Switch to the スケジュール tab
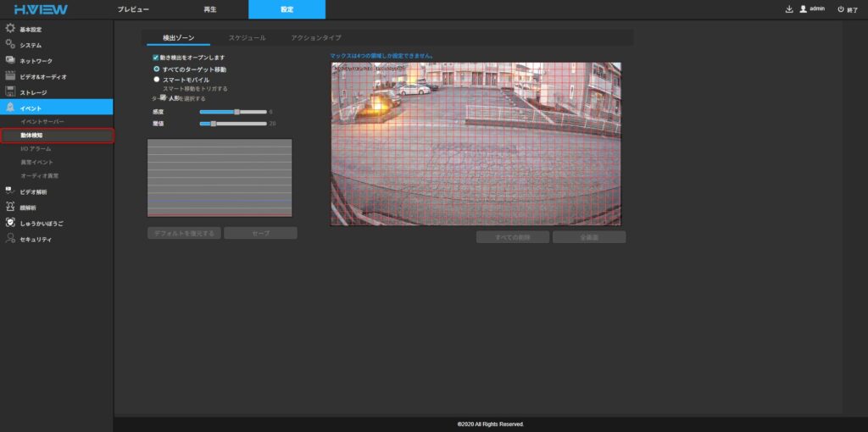868x432 pixels. pos(247,38)
